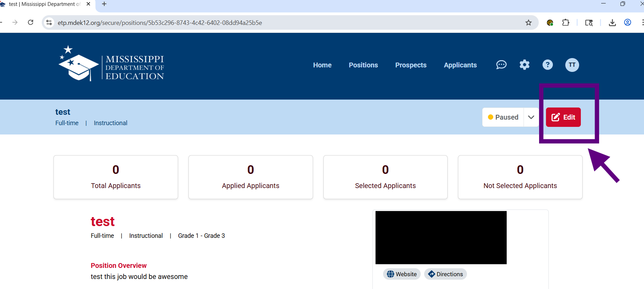The height and width of the screenshot is (289, 644).
Task: View site information icon in address bar
Action: point(49,22)
